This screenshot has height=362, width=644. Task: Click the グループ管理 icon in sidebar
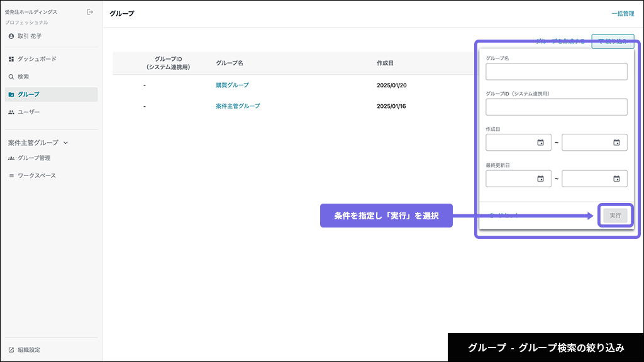(11, 158)
